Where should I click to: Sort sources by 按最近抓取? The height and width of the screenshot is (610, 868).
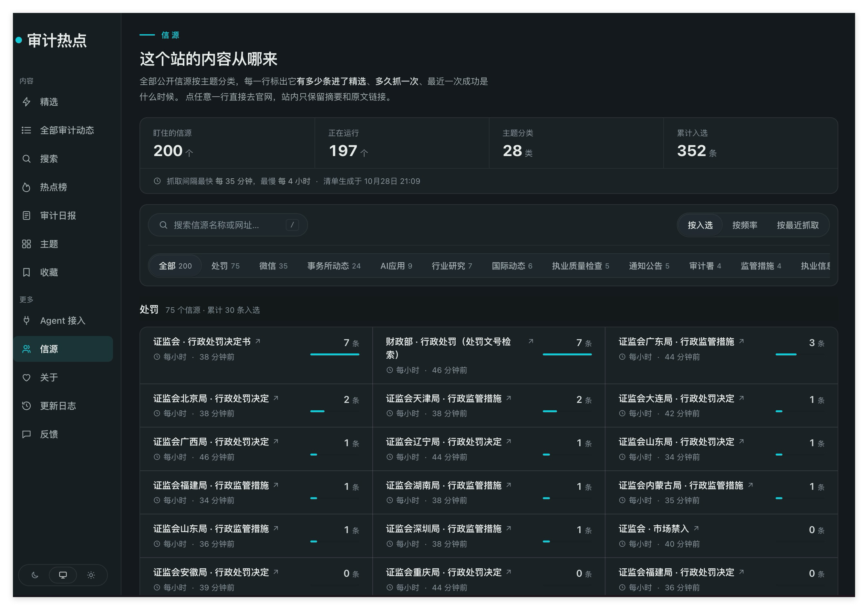[797, 225]
